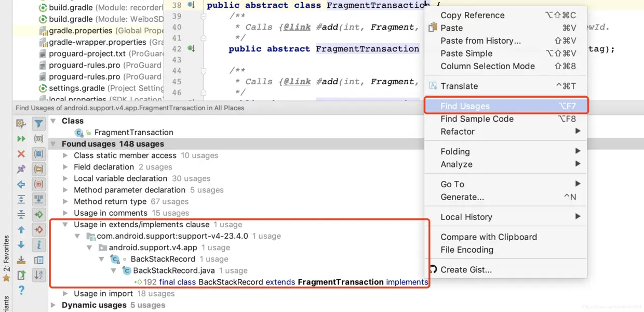Click the android.support.v4.app package icon
Screen dimensions: 644x312
tap(103, 248)
